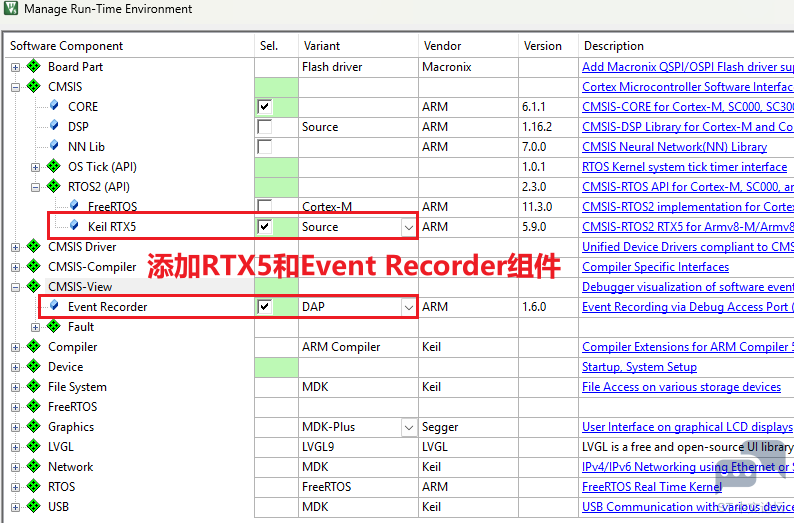Screen dimensions: 794x523
Task: Click the CORE blue component icon
Action: (54, 105)
